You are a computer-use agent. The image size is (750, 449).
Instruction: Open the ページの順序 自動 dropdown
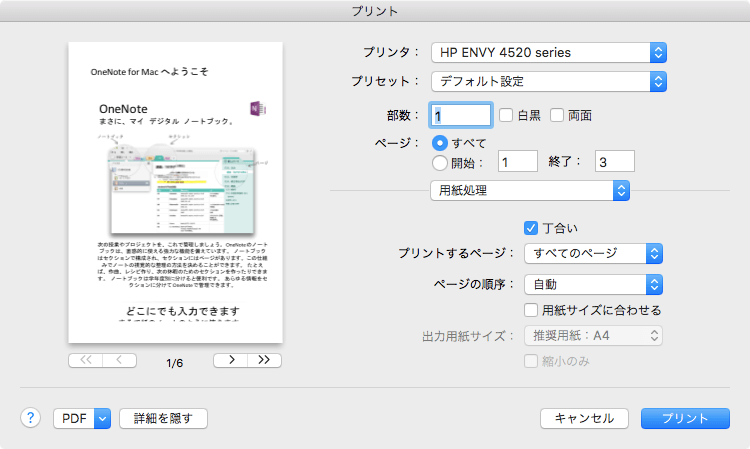[593, 285]
